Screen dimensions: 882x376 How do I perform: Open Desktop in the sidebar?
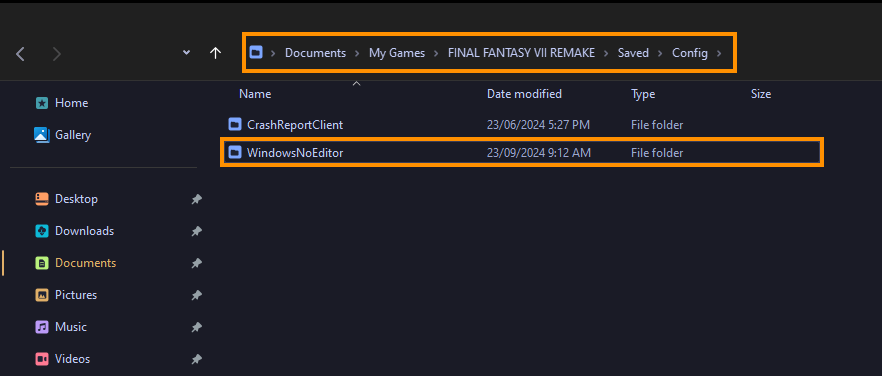click(76, 199)
